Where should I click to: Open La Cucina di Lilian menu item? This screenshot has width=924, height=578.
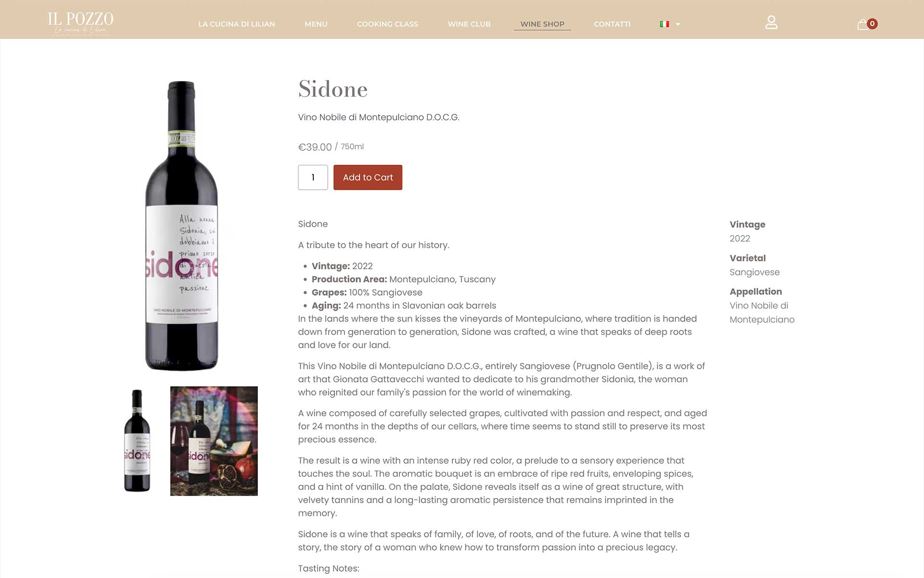pyautogui.click(x=237, y=24)
